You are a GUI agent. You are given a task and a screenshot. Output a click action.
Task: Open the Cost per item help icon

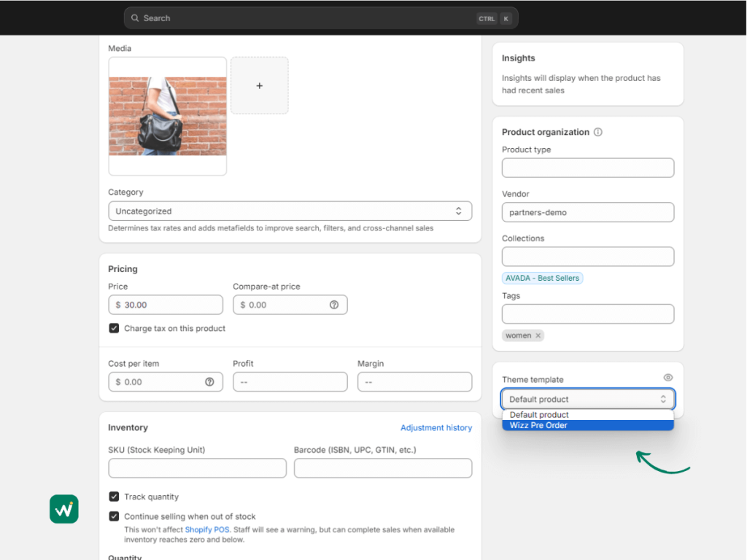tap(209, 382)
